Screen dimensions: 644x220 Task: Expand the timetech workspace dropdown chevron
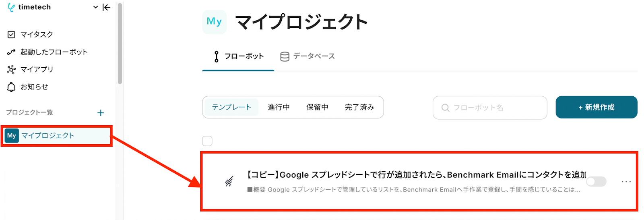pyautogui.click(x=95, y=7)
